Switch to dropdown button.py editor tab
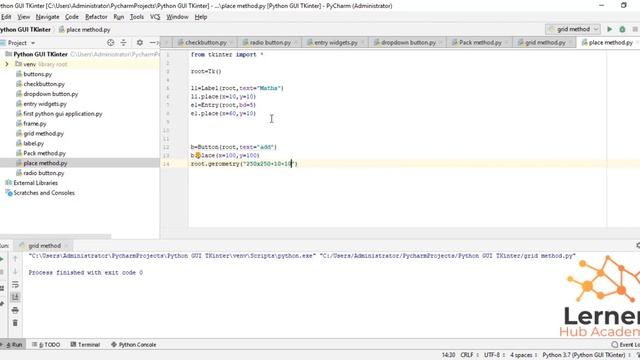This screenshot has height=360, width=640. 408,42
